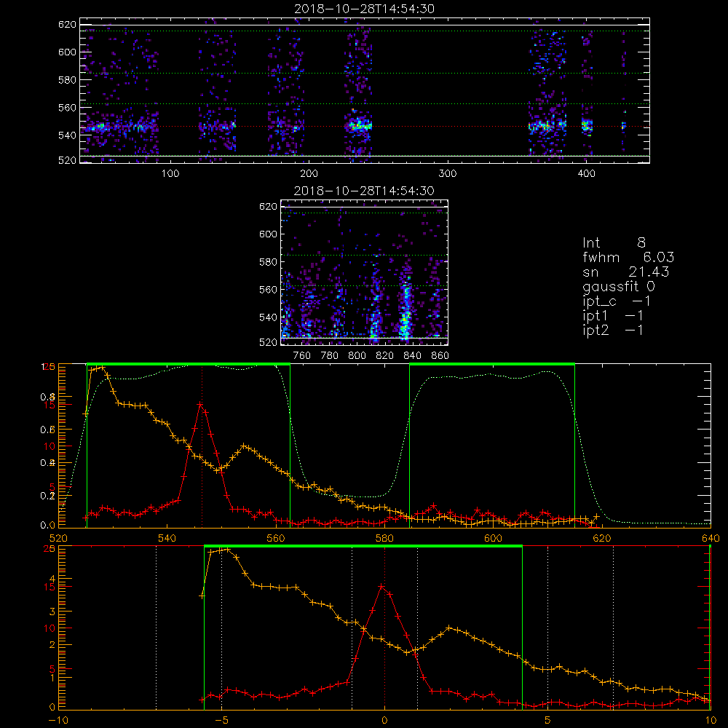Click x-axis label 300 on top spectrogram

pyautogui.click(x=448, y=174)
